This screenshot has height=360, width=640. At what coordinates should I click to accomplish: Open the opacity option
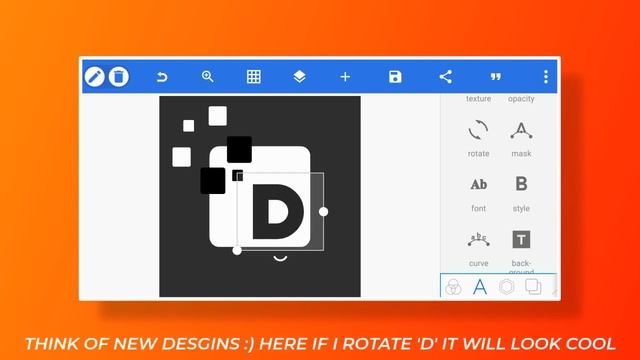521,99
